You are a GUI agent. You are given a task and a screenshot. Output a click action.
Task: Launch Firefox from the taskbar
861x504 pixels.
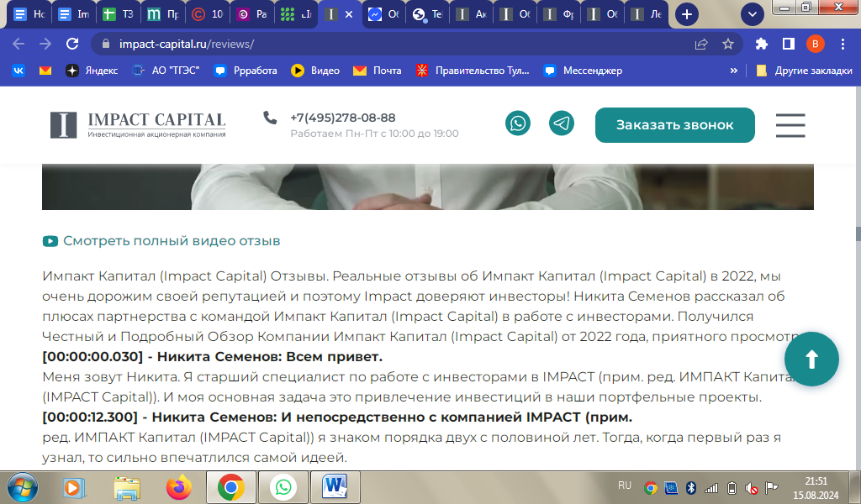(179, 487)
